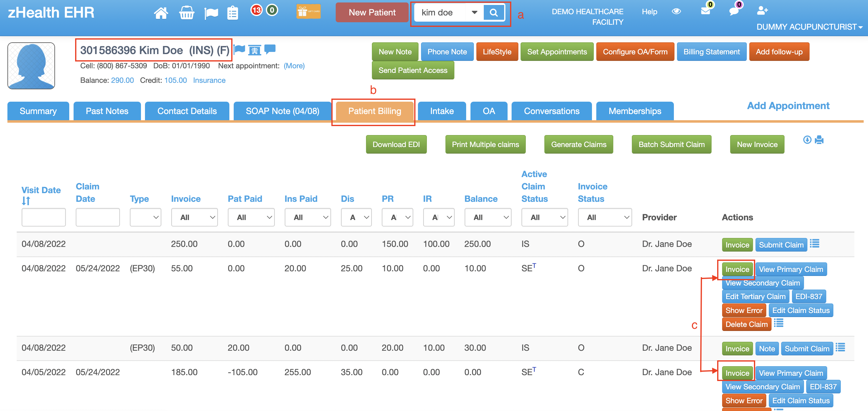The width and height of the screenshot is (868, 411).
Task: Click the envelope messages icon
Action: pyautogui.click(x=705, y=11)
